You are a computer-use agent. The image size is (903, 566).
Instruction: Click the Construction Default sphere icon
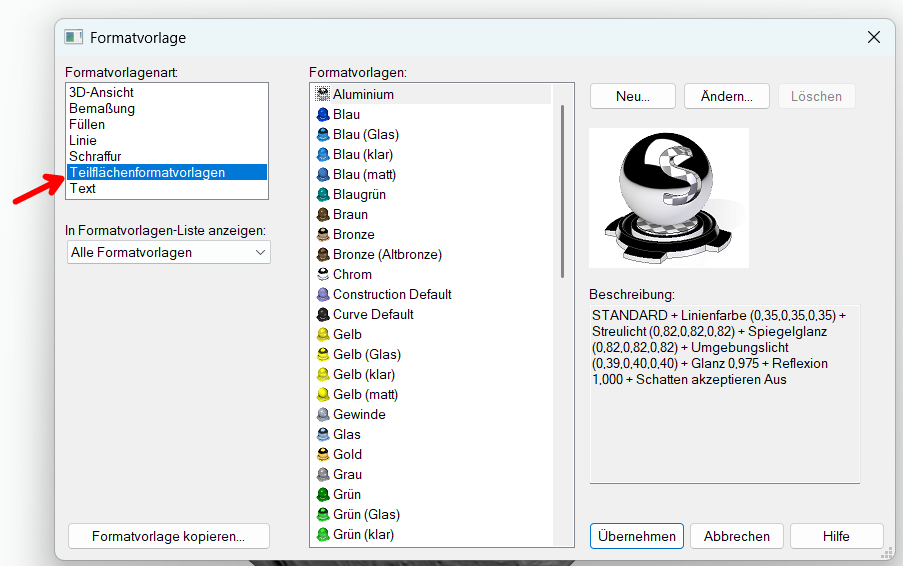tap(323, 294)
